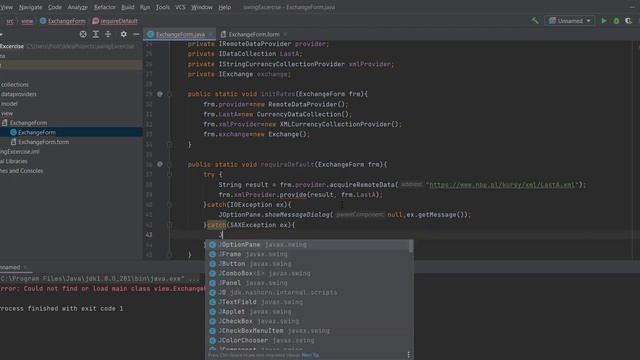Viewport: 640px width, 360px height.
Task: Select model package in project tree
Action: click(x=9, y=104)
